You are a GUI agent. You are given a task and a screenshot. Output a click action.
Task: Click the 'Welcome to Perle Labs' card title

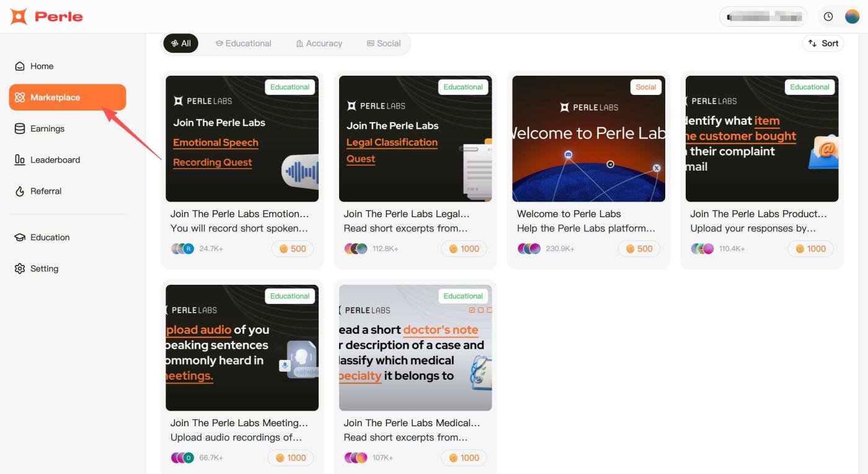point(569,214)
